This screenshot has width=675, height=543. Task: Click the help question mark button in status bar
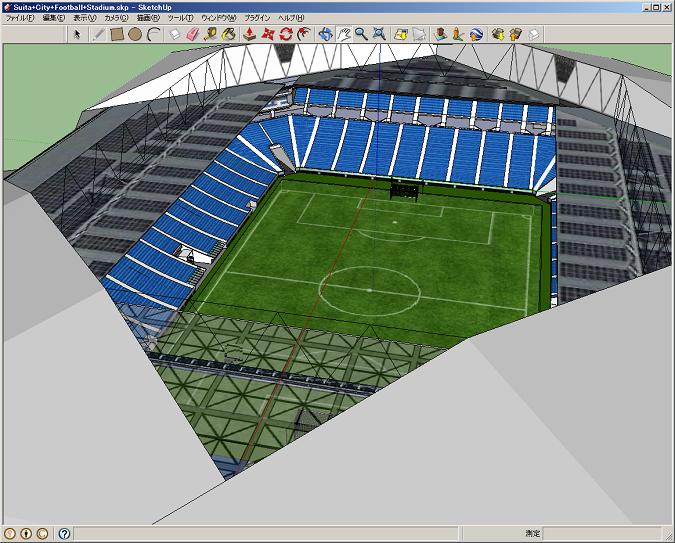[65, 534]
